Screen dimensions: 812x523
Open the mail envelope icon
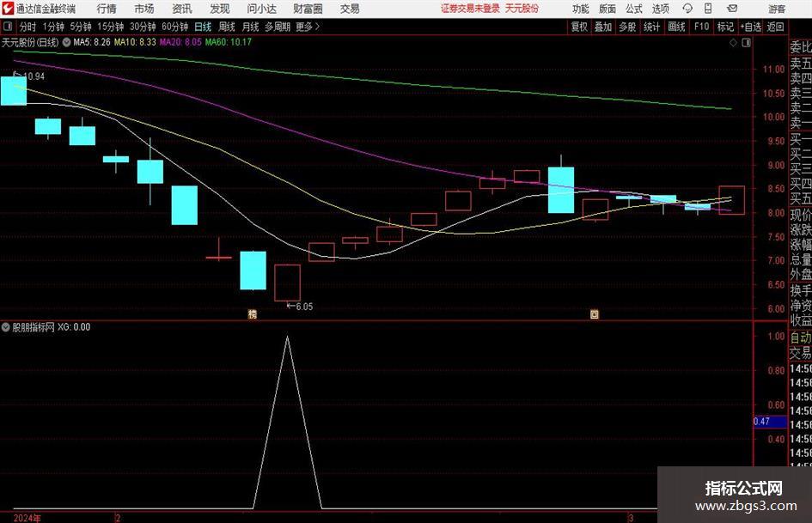732,9
